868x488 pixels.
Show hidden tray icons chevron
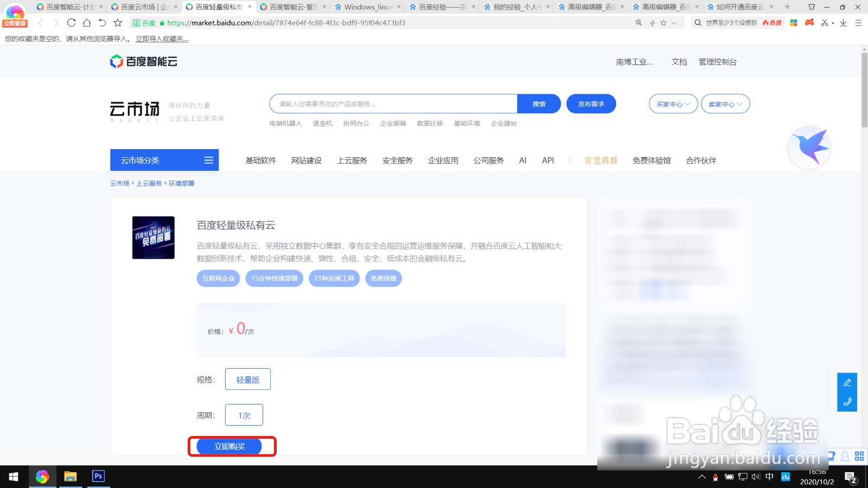point(702,477)
